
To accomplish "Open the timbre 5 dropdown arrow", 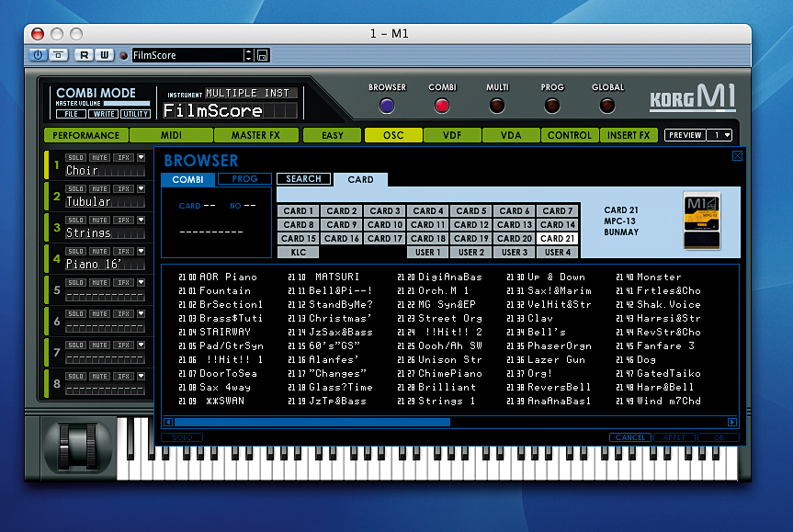I will click(142, 283).
